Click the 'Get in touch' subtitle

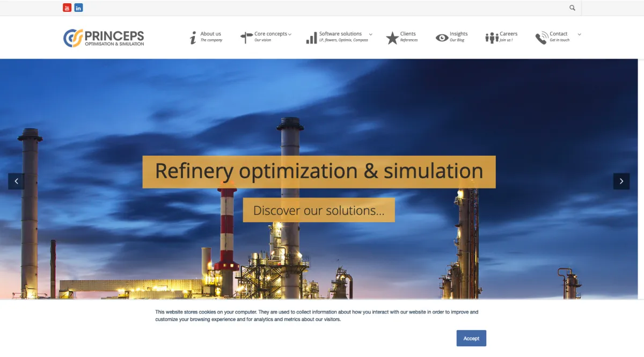(x=560, y=40)
